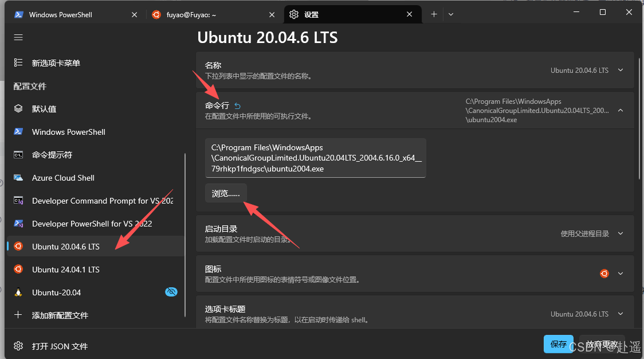Reset the command line setting with the undo arrow
Screen dimensions: 644x359
point(237,106)
